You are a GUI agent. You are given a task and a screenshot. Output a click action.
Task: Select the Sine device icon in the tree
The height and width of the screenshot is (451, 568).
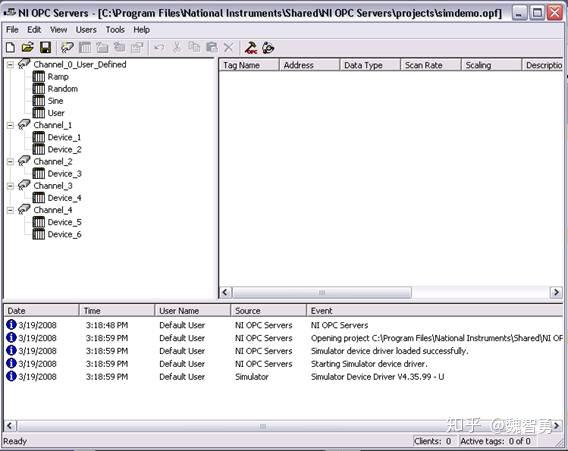pyautogui.click(x=39, y=101)
